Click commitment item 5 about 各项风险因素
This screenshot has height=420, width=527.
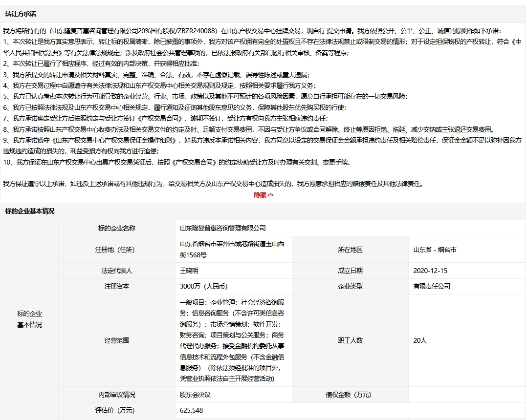[x=205, y=96]
